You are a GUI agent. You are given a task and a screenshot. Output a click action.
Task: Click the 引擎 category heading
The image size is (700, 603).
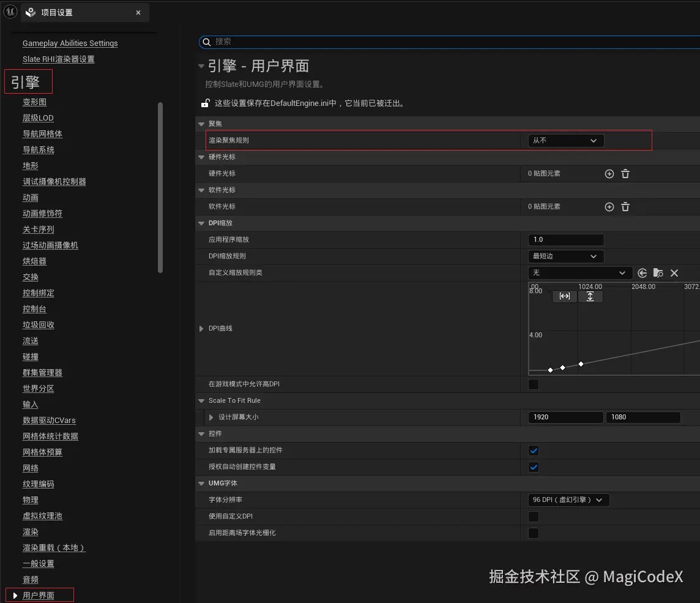click(26, 82)
